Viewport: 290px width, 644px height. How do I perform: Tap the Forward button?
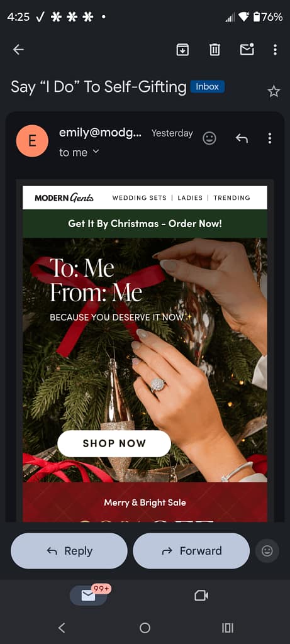point(191,551)
